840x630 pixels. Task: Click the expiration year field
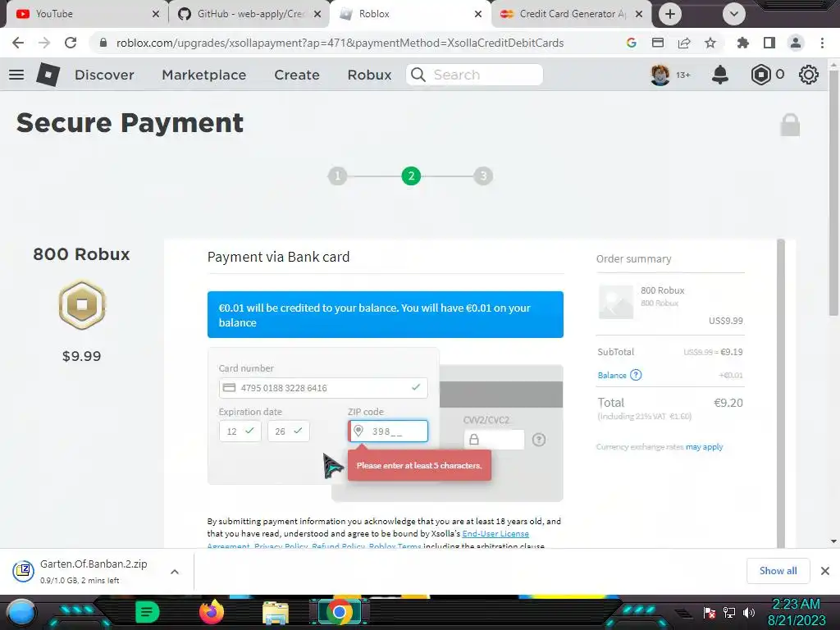coord(288,431)
